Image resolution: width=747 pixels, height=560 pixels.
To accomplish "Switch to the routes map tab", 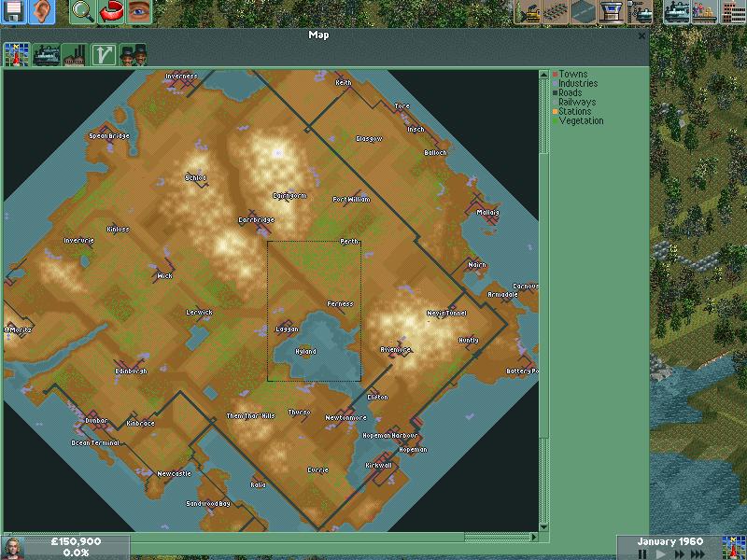I will 104,54.
